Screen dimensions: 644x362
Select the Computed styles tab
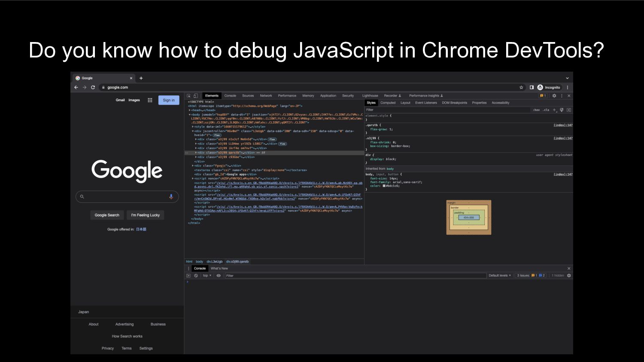pyautogui.click(x=388, y=103)
